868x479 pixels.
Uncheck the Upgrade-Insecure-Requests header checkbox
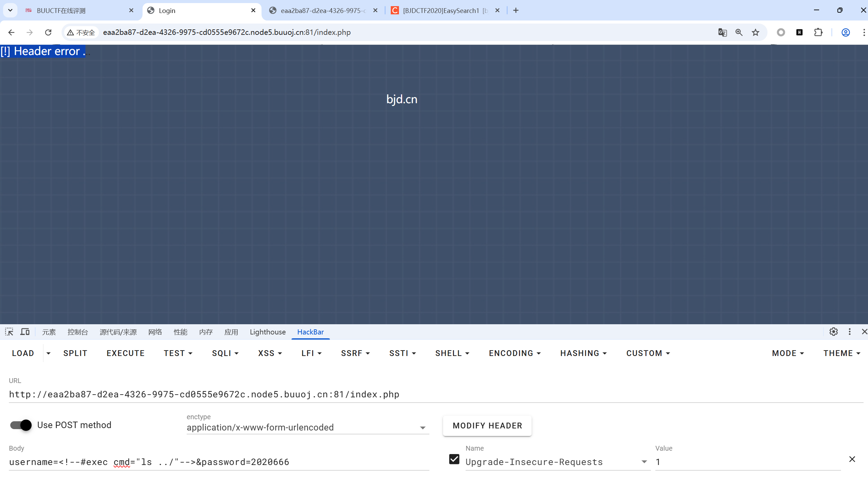454,459
